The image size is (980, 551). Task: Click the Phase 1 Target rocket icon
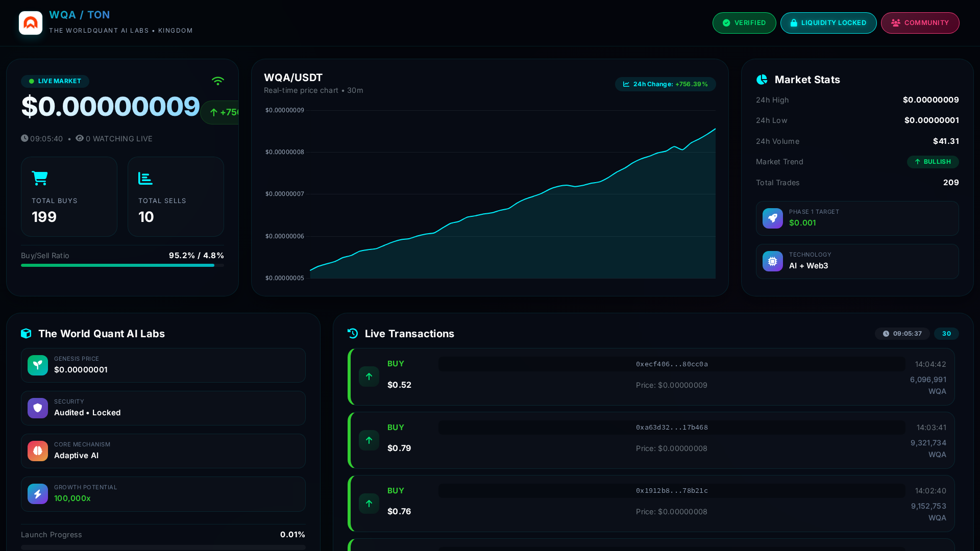click(773, 218)
